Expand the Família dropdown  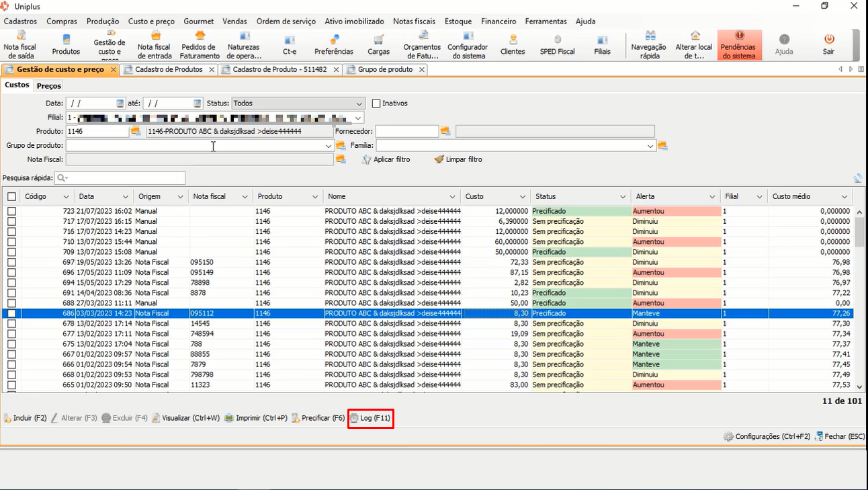pyautogui.click(x=650, y=145)
